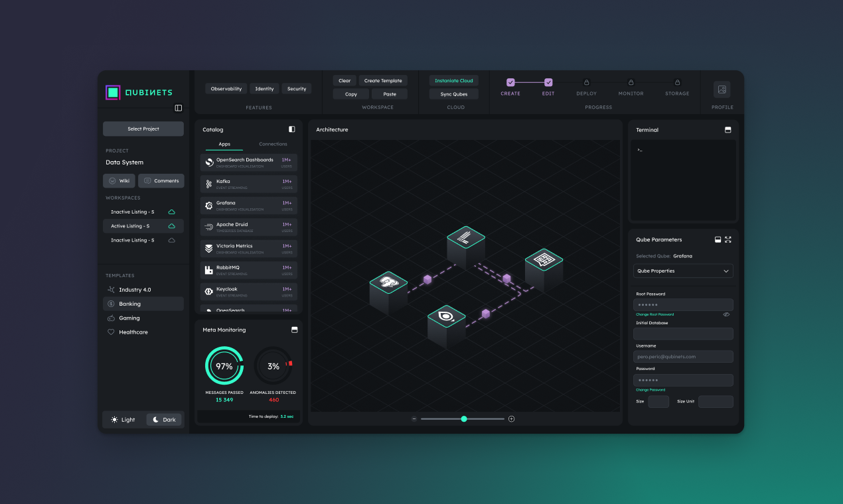Select the rightmost qube with grid logo
Image resolution: width=843 pixels, height=504 pixels.
point(544,269)
